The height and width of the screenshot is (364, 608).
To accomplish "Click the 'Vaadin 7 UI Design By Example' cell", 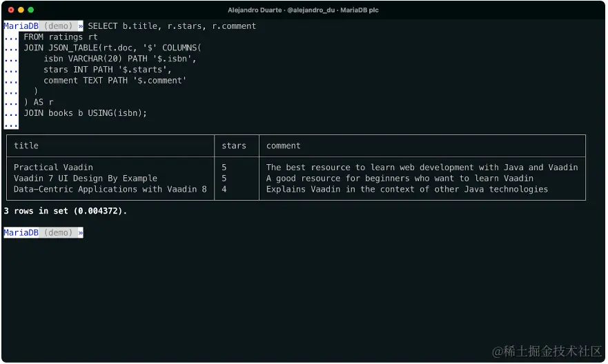I will 86,179.
